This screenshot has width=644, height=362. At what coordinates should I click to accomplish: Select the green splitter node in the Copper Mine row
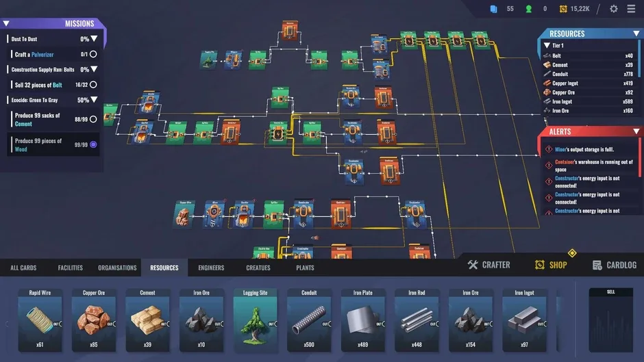(274, 214)
